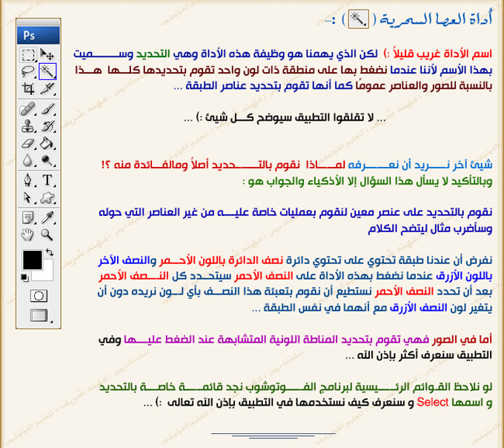This screenshot has width=504, height=448.
Task: Reset to default black and white colors
Action: click(24, 277)
